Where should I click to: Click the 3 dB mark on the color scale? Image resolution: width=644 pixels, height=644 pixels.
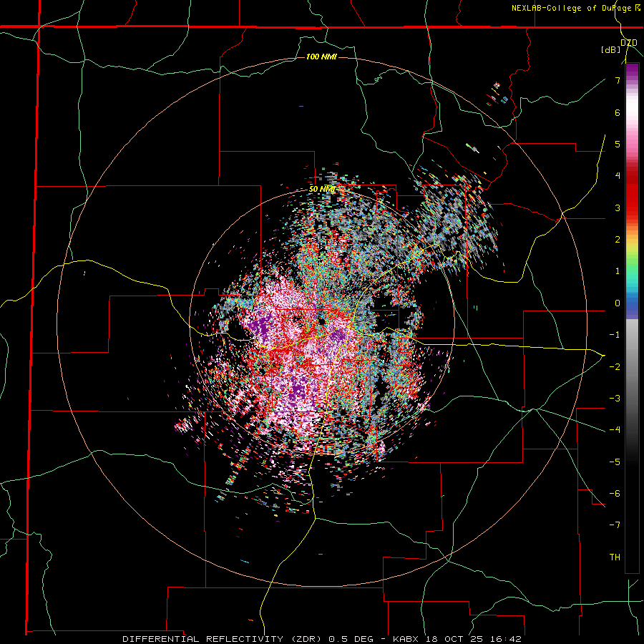(618, 208)
